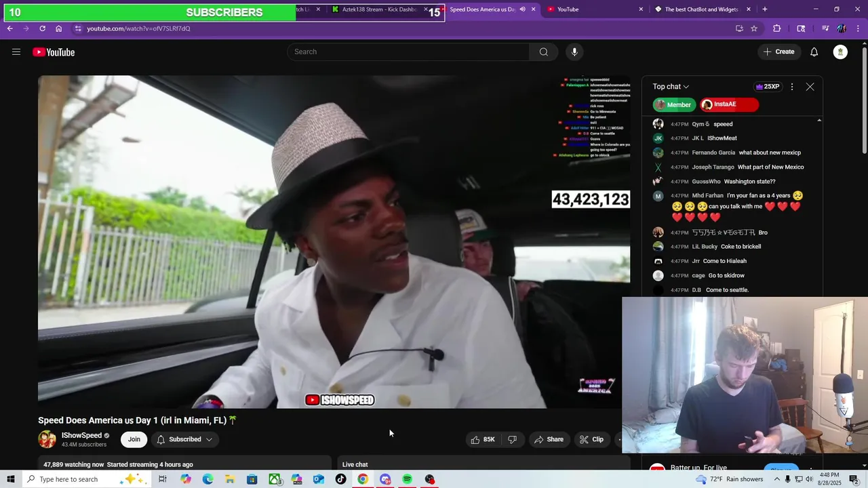The width and height of the screenshot is (868, 488).
Task: Open the live chat options menu
Action: tap(792, 87)
